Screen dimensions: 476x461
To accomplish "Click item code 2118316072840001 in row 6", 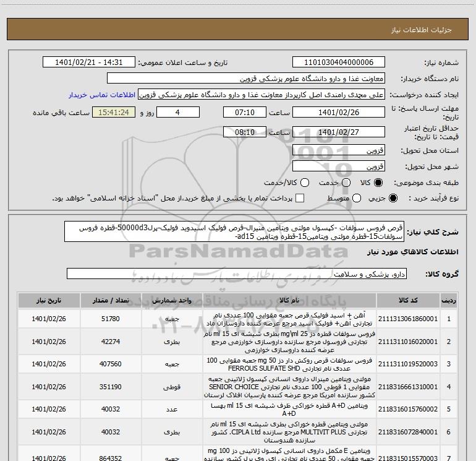I will point(408,432).
